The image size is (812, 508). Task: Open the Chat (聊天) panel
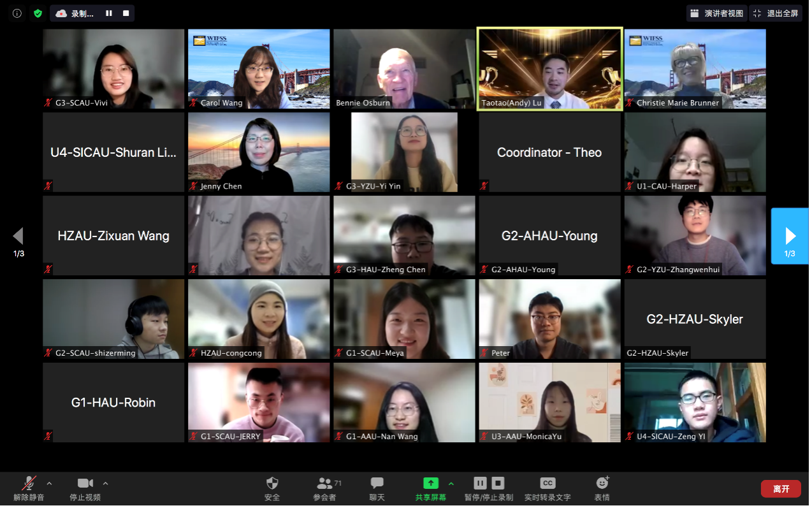click(377, 488)
